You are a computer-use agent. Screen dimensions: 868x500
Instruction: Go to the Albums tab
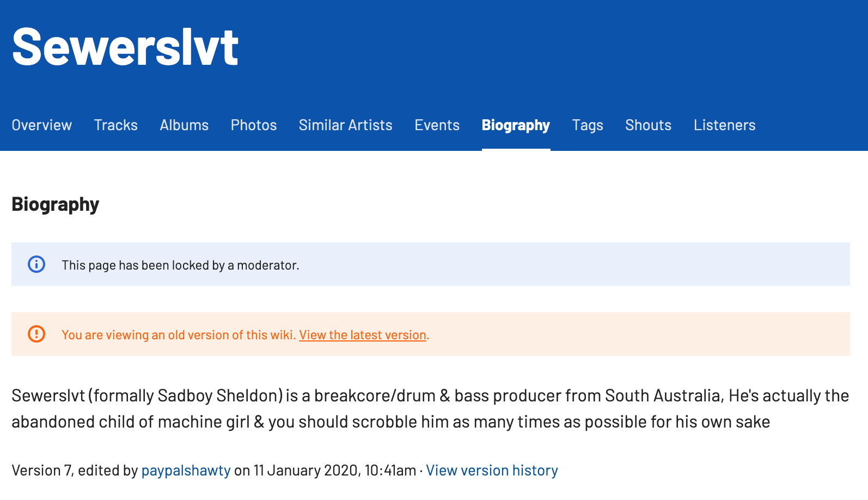point(184,125)
